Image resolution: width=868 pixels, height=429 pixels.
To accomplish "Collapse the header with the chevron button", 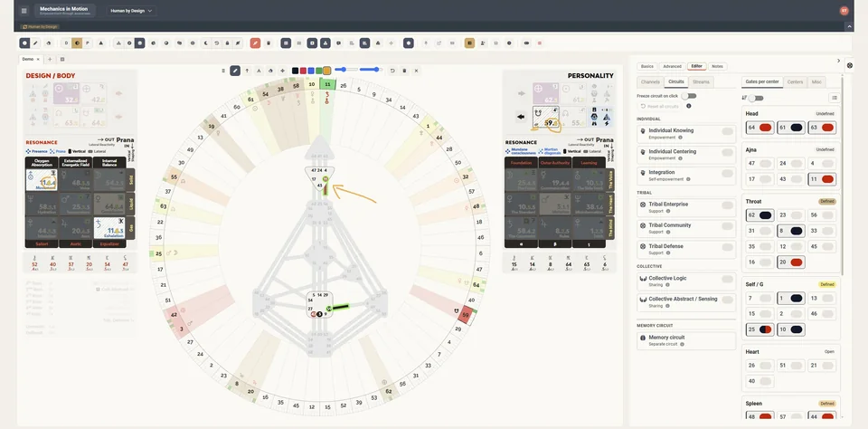I will tap(849, 26).
